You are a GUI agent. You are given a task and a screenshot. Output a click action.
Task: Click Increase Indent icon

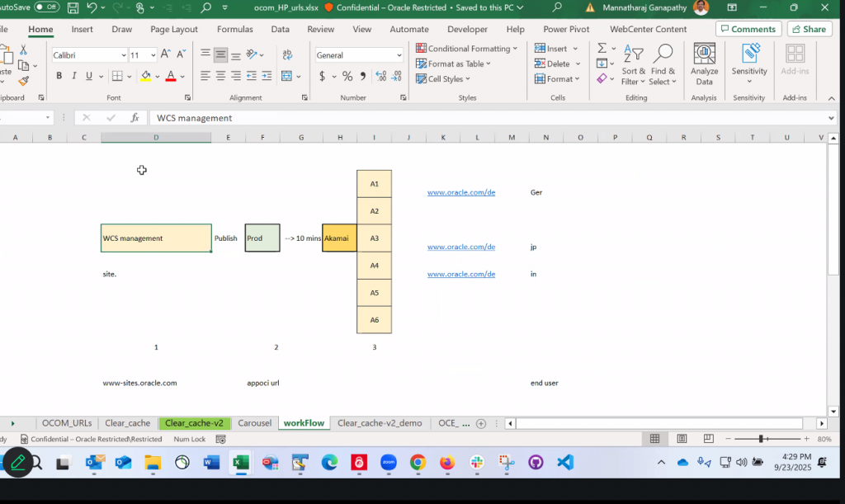click(x=267, y=76)
